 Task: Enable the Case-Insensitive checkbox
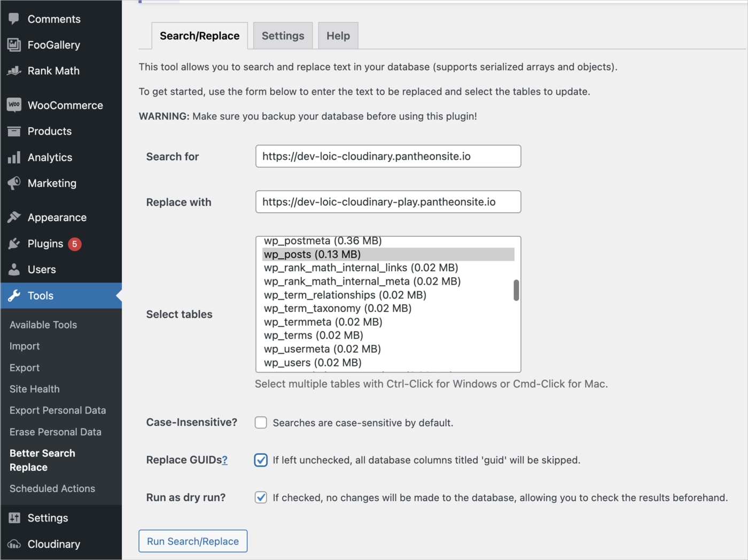pos(261,422)
